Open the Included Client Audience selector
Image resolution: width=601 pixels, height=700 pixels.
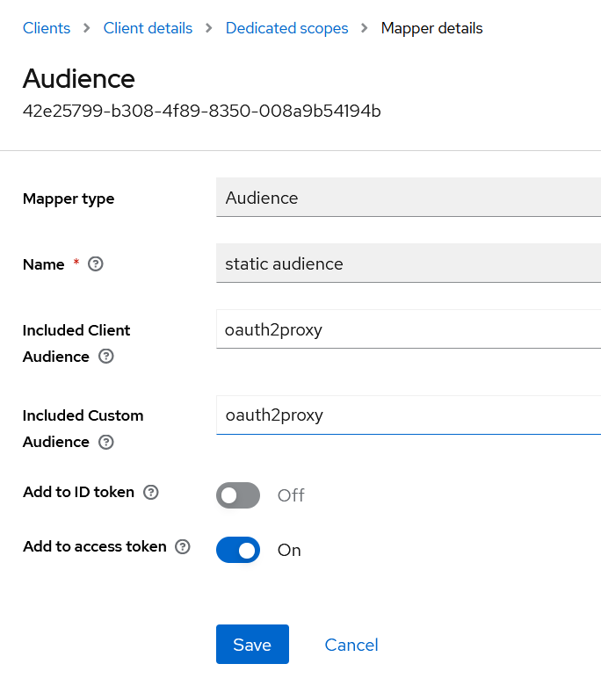[408, 329]
